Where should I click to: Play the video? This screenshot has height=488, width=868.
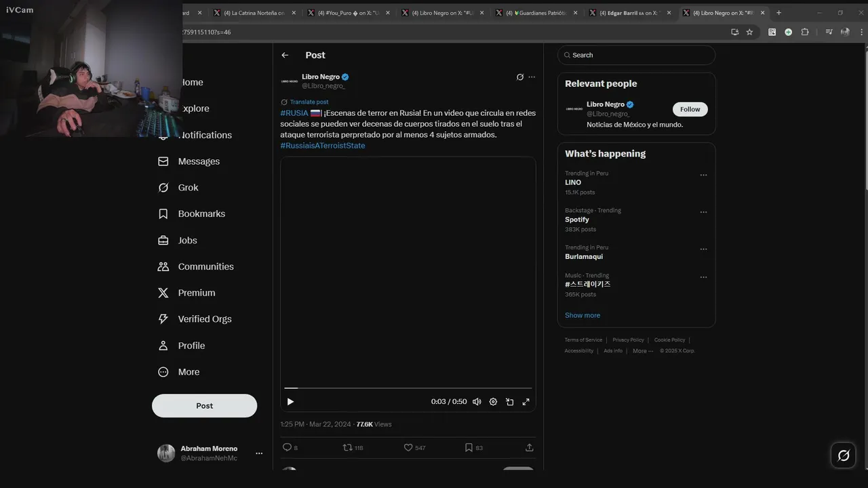click(x=290, y=402)
